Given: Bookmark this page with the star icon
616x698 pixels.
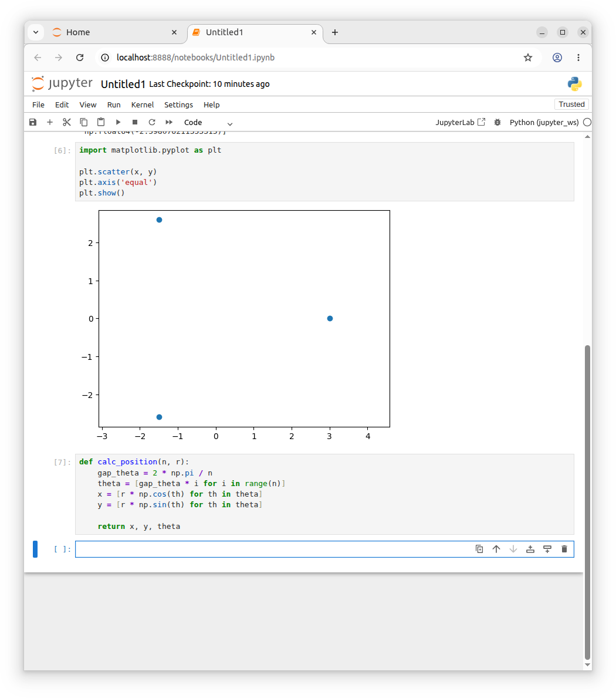Looking at the screenshot, I should click(527, 58).
